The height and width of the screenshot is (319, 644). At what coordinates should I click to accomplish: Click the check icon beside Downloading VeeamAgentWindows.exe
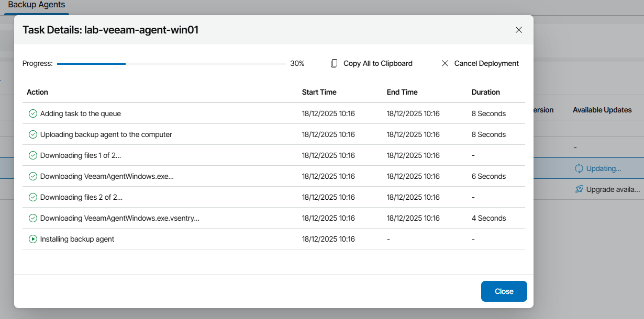[x=32, y=176]
